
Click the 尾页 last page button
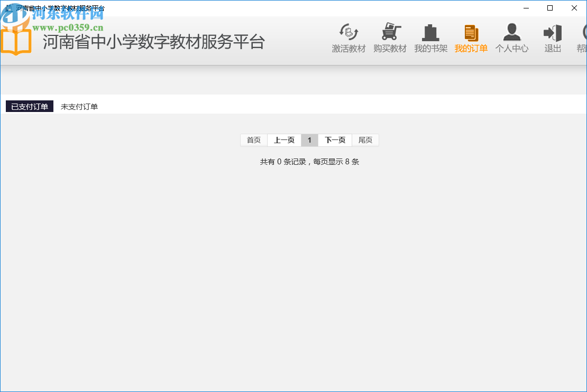[x=365, y=139]
